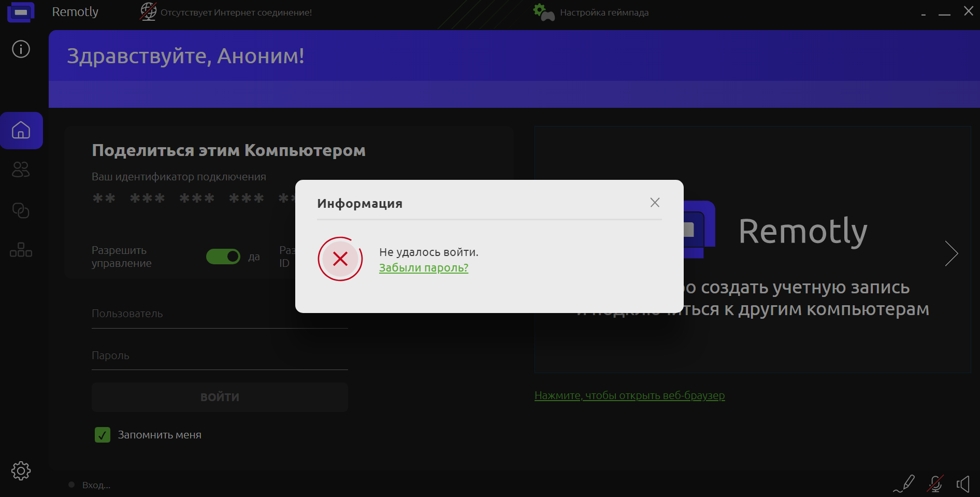Advance the Remotly banner with right chevron

pos(951,253)
